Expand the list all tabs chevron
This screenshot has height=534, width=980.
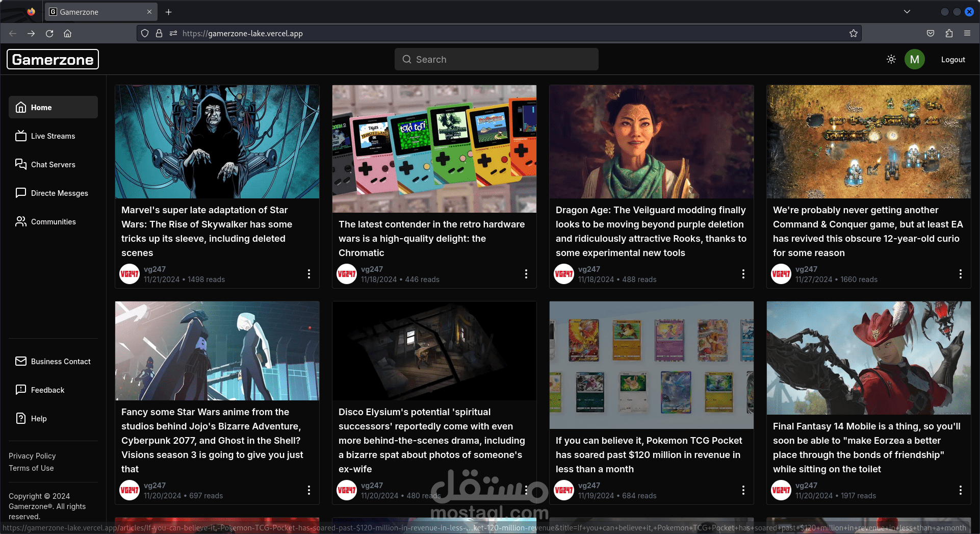tap(907, 12)
